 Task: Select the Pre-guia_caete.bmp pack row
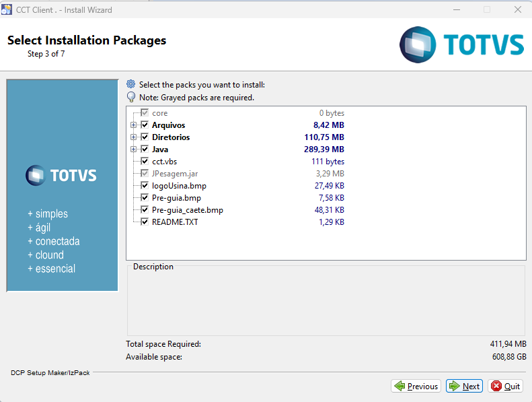[x=243, y=210]
